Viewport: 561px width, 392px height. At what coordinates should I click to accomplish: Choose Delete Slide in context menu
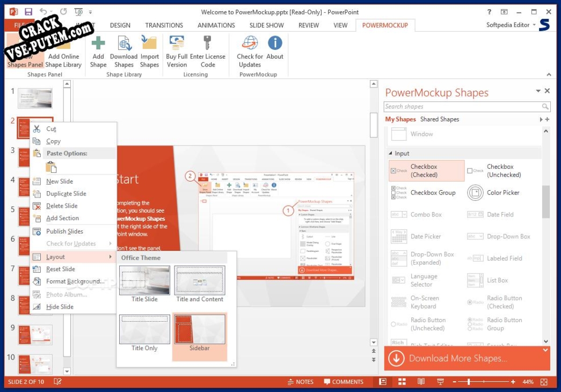[x=74, y=206]
